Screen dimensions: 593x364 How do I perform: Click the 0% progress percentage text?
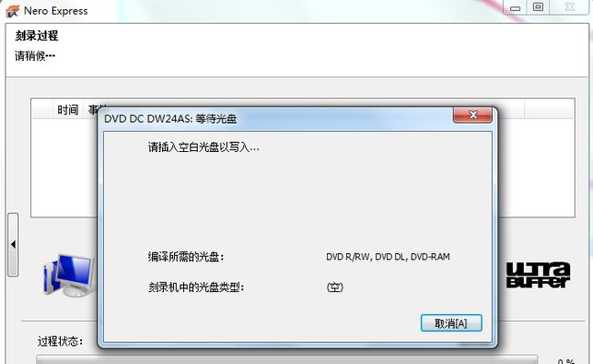click(x=566, y=361)
